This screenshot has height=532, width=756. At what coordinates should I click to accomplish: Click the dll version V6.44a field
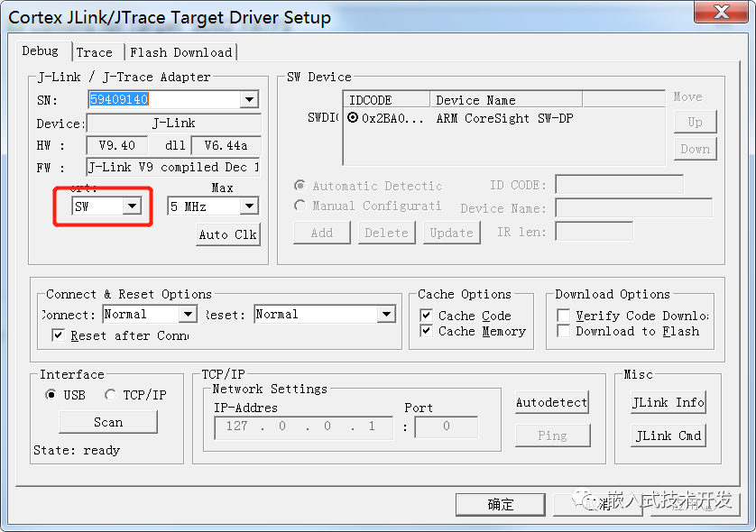click(x=226, y=145)
